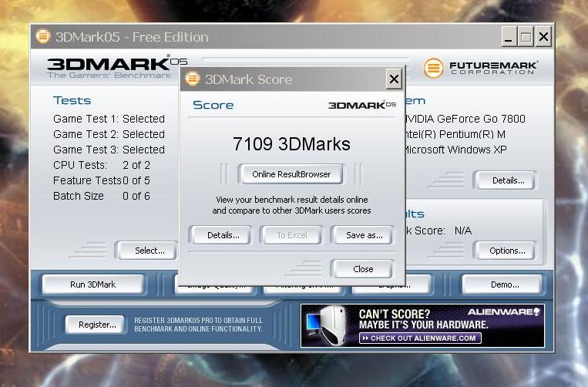
Task: Click Microsoft Windows XP text
Action: coord(456,150)
